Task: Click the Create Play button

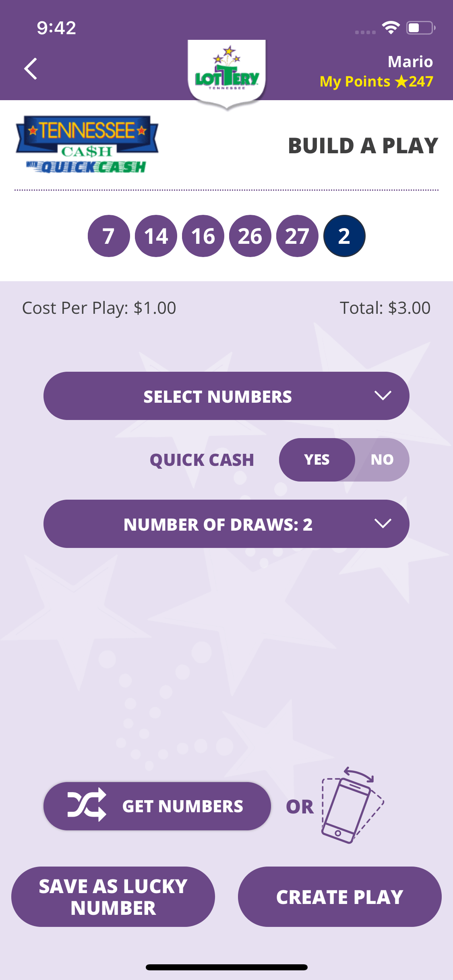Action: 339,897
